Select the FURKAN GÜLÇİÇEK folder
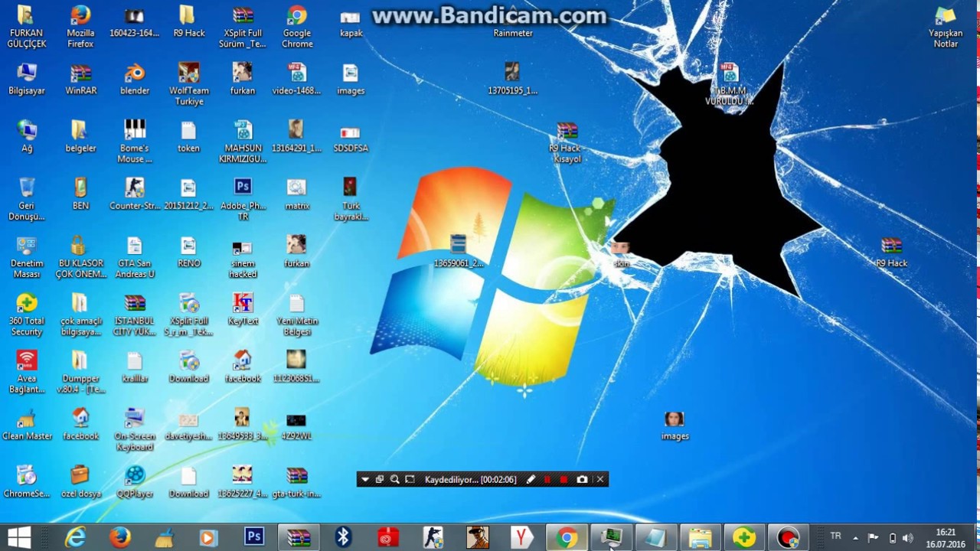Image resolution: width=980 pixels, height=551 pixels. point(27,28)
